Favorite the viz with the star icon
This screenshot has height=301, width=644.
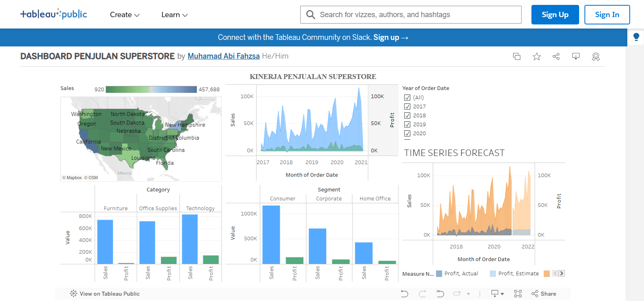[x=537, y=57]
